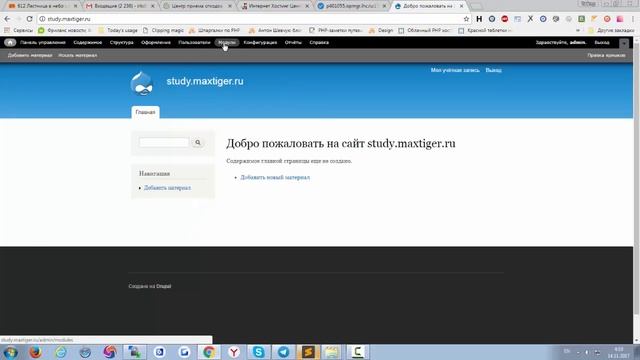This screenshot has height=360, width=640.
Task: Click the Drupal drop logo
Action: (x=142, y=83)
